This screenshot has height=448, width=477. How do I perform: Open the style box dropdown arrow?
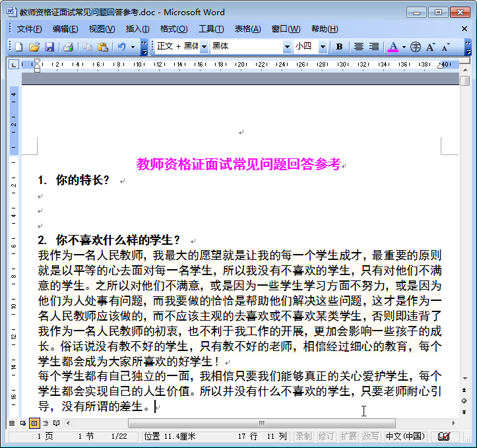pyautogui.click(x=205, y=47)
